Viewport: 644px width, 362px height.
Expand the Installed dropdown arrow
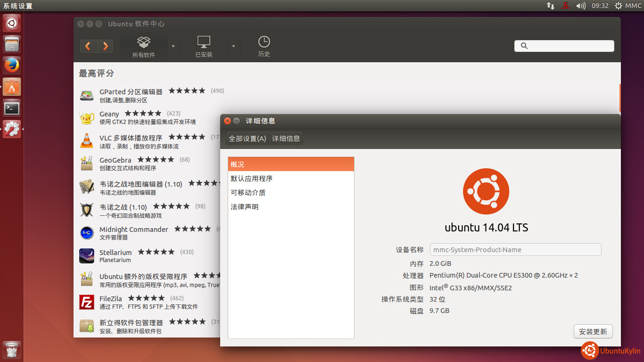tap(233, 46)
